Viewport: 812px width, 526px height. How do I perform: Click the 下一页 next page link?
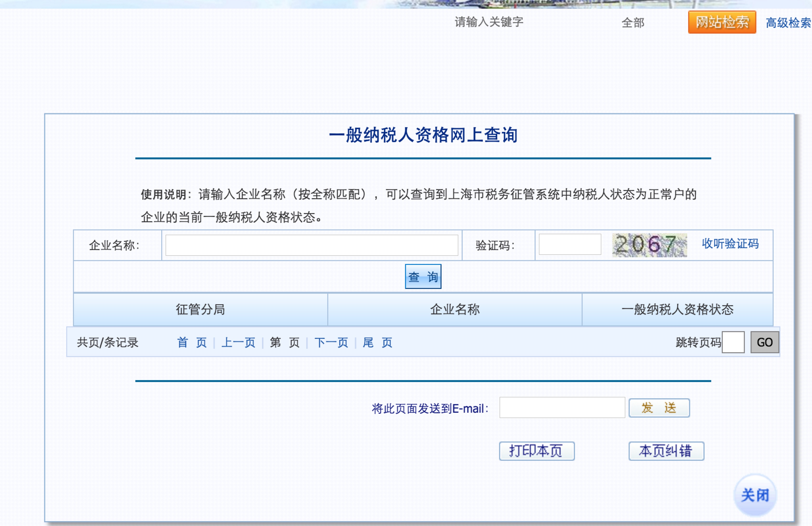pyautogui.click(x=331, y=342)
